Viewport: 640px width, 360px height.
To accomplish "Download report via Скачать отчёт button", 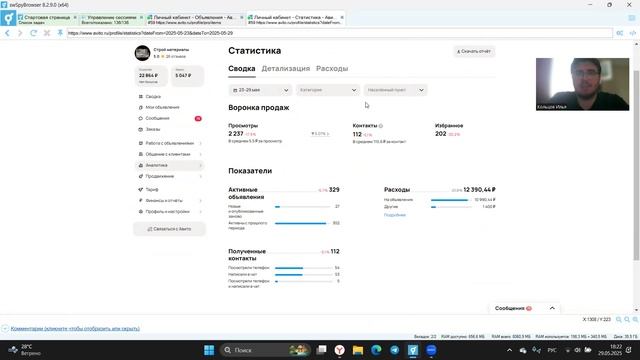I will click(x=474, y=51).
